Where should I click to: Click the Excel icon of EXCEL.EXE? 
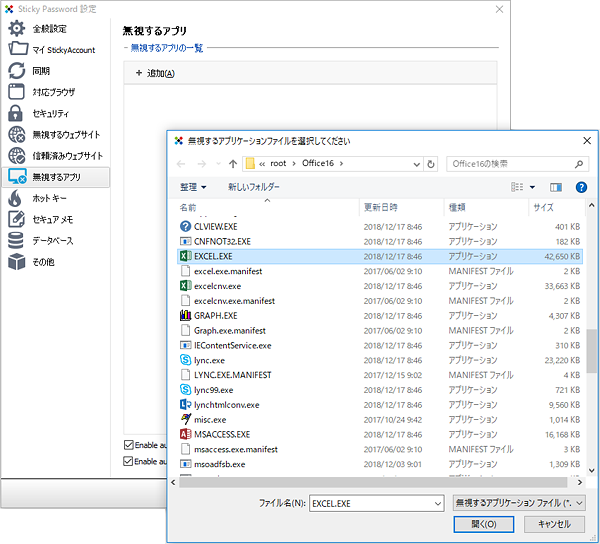(x=185, y=256)
